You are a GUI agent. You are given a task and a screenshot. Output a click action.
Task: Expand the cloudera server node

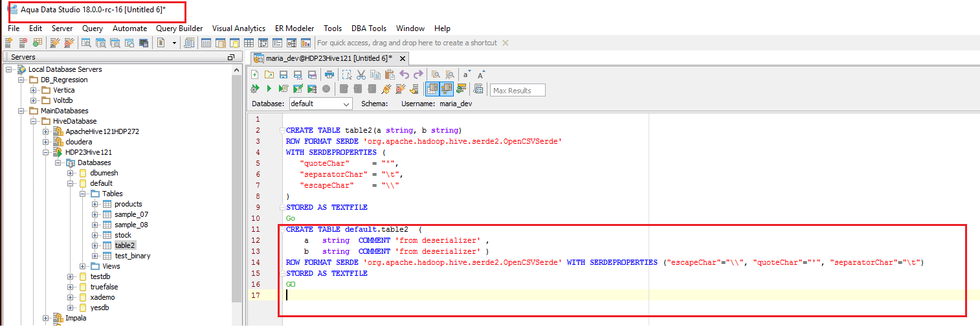(46, 142)
